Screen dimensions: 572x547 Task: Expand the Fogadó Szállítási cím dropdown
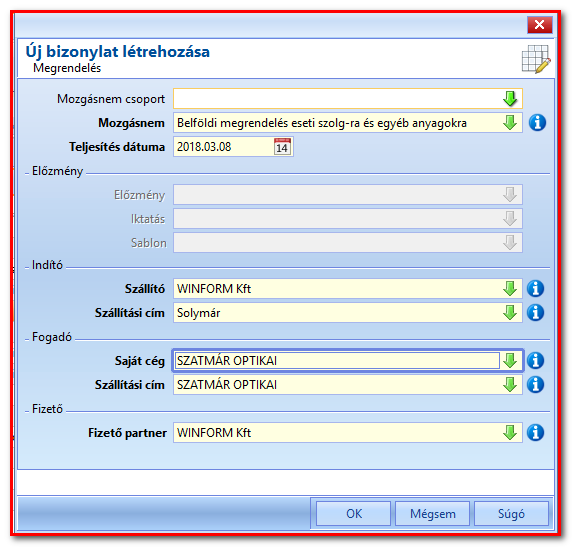[x=510, y=385]
